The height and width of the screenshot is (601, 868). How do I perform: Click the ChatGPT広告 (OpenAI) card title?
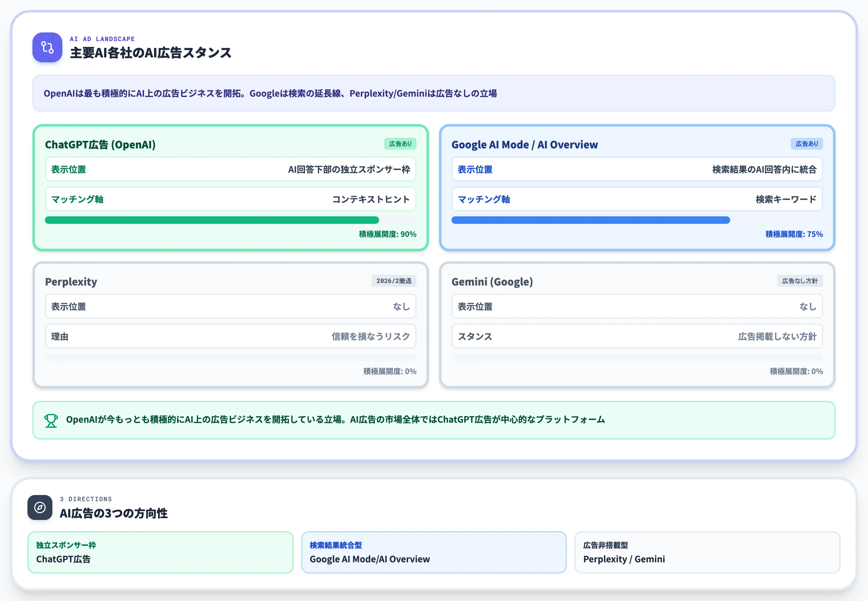(x=100, y=145)
